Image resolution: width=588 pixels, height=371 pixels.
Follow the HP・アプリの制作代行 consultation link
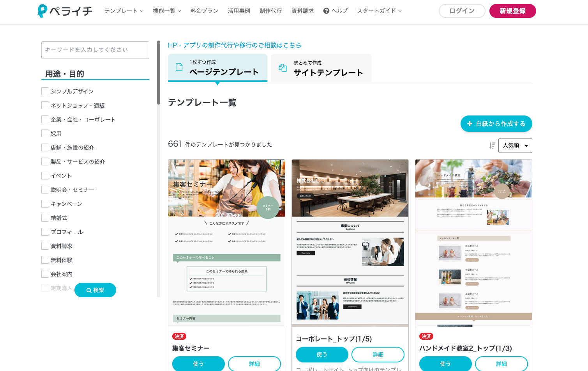coord(234,45)
